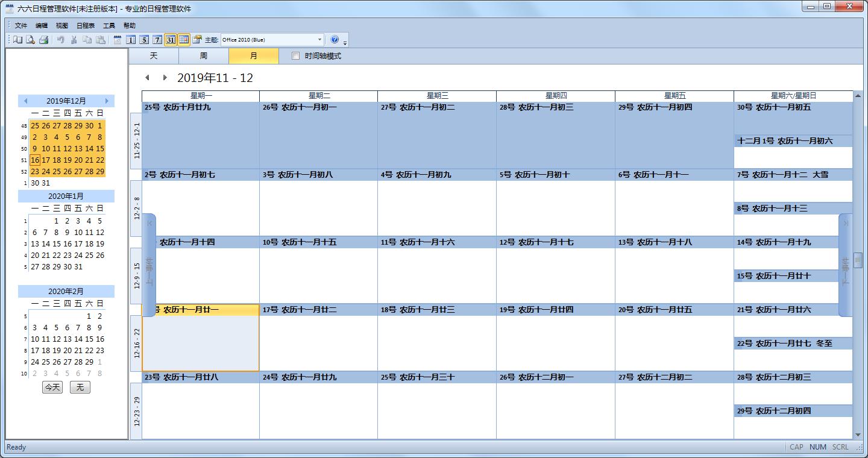Click the 无 button
This screenshot has height=458, width=868.
80,387
